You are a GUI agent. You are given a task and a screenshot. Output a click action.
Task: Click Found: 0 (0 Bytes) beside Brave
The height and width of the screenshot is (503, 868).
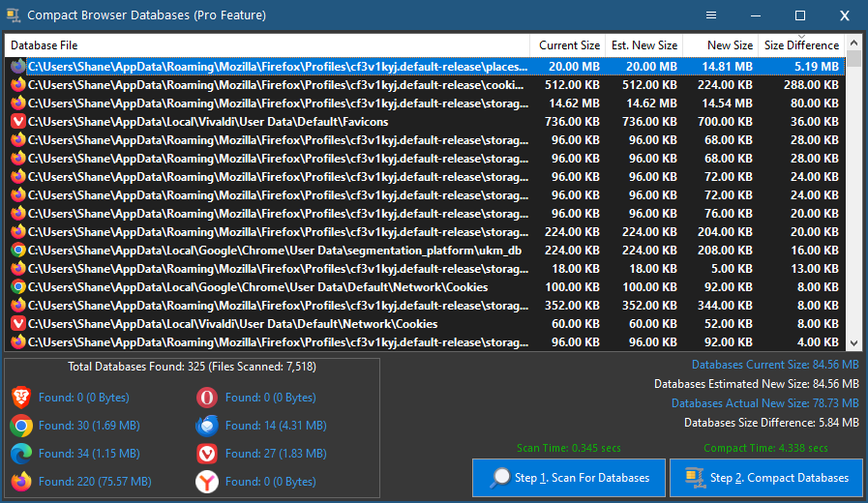pyautogui.click(x=83, y=398)
